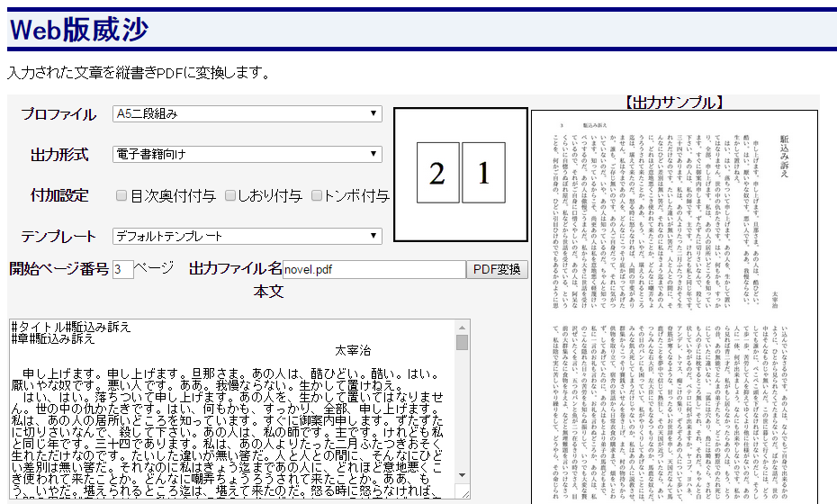Viewport: 837px width, 504px height.
Task: Enable the しおり付与 checkbox
Action: 230,196
